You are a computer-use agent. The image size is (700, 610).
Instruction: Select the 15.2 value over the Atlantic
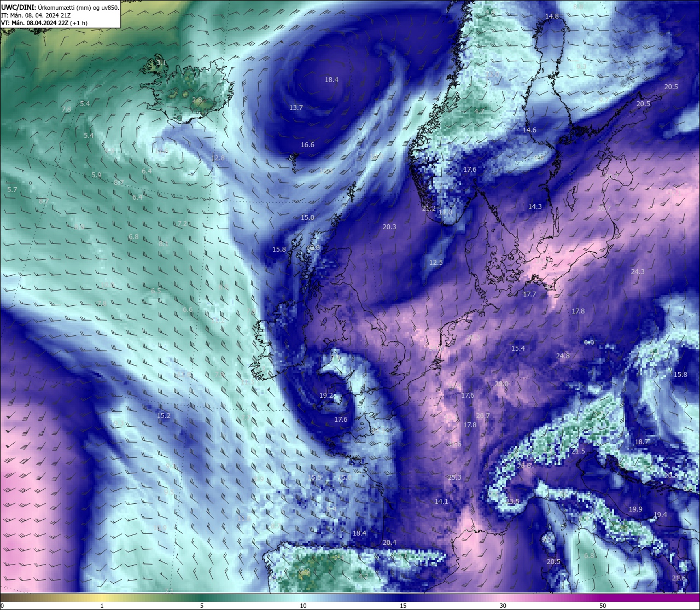(164, 416)
